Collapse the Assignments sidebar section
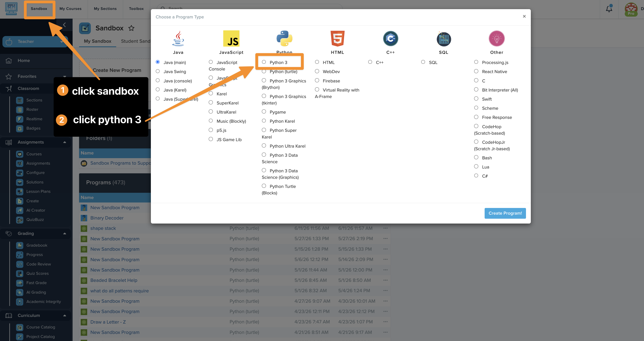This screenshot has width=644, height=341. (64, 142)
